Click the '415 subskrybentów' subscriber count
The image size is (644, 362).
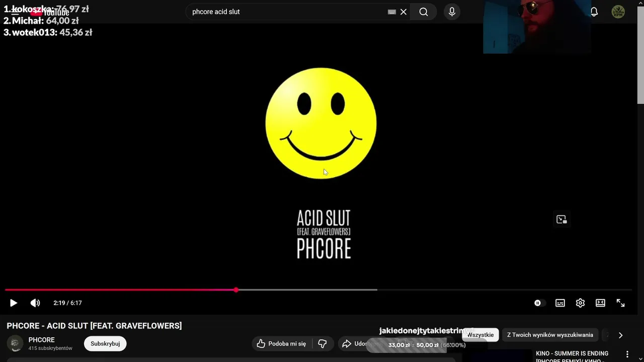click(50, 348)
